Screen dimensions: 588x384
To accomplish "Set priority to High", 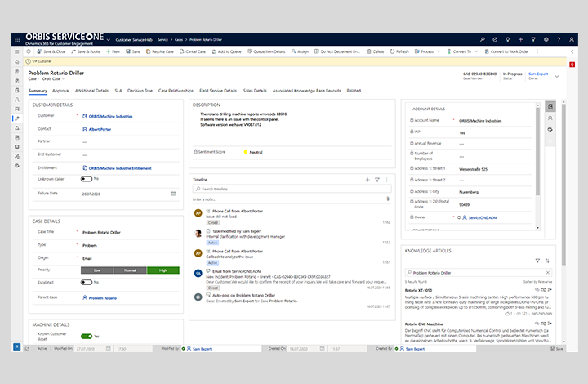I will [x=163, y=270].
